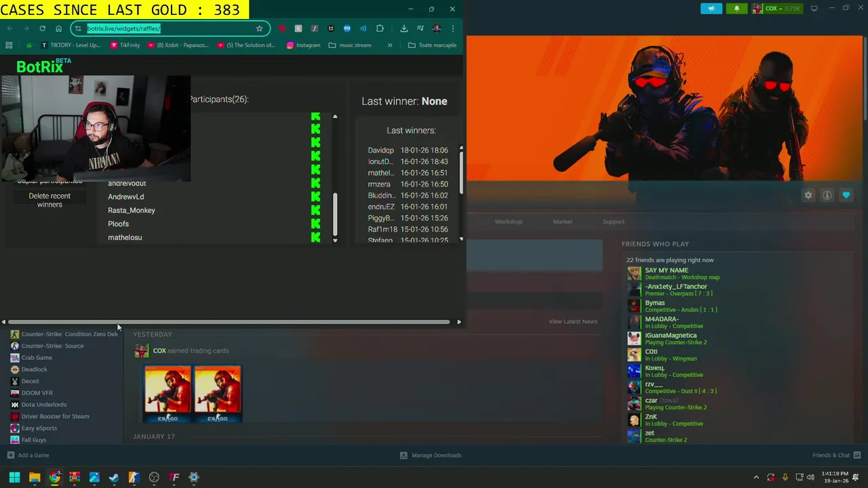Click first CS:GO trading card thumbnail
Screen dimensions: 868x488
(x=167, y=394)
